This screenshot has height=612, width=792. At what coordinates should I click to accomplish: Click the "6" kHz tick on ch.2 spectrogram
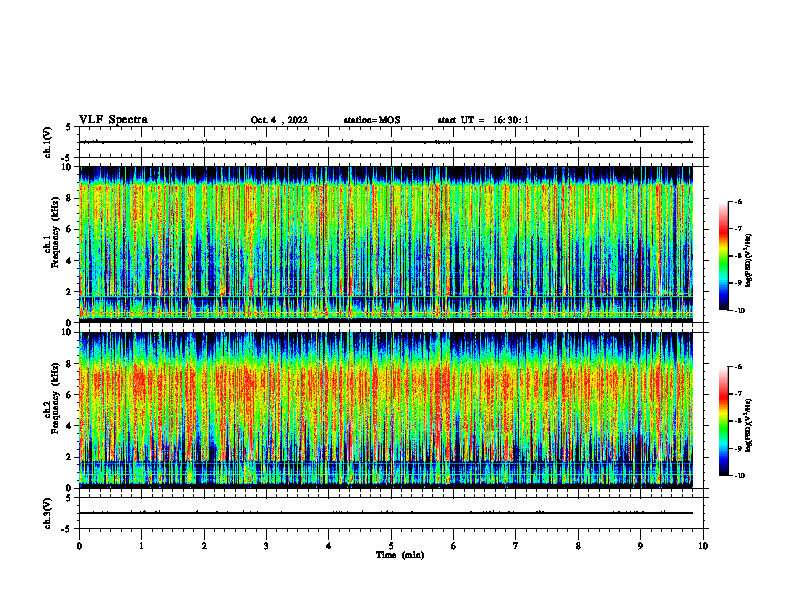click(x=70, y=395)
